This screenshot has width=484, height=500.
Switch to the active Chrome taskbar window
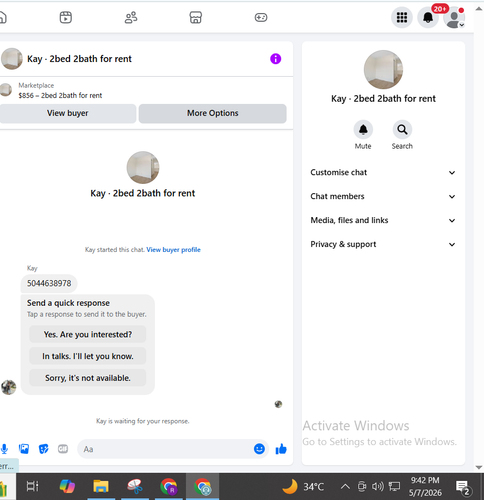point(202,486)
